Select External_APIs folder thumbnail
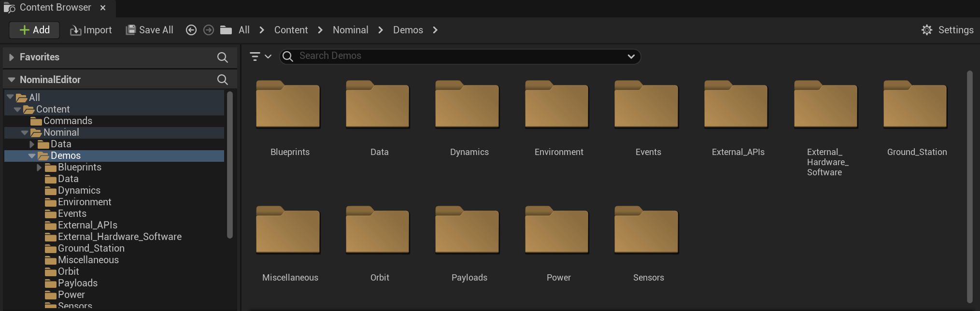The height and width of the screenshot is (311, 980). 736,104
